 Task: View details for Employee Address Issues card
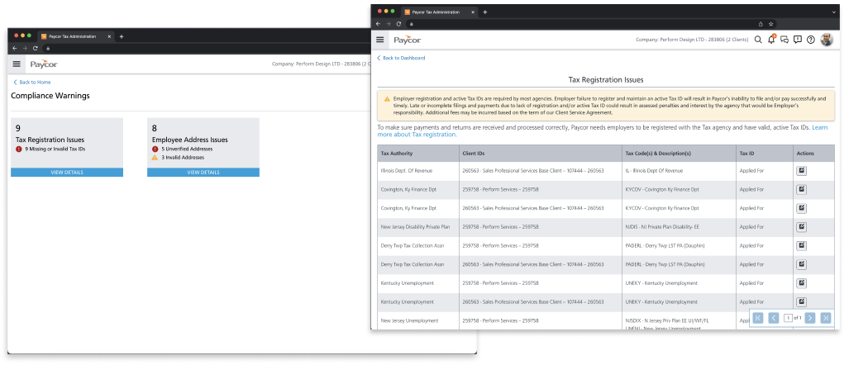click(x=203, y=172)
